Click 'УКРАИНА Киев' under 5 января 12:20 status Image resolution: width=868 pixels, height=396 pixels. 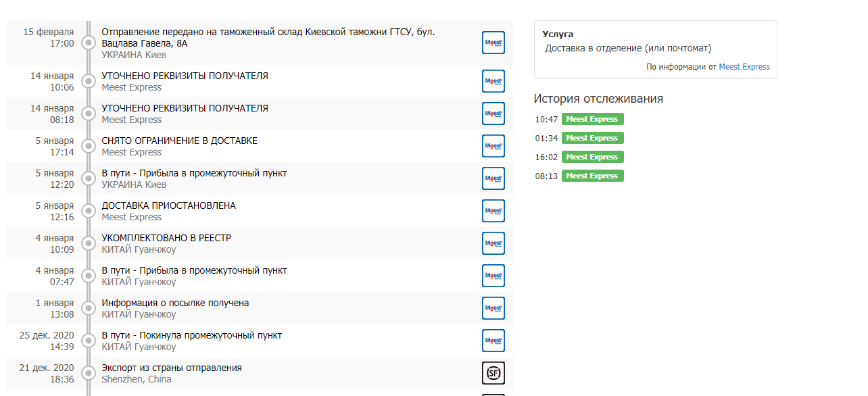[x=134, y=184]
